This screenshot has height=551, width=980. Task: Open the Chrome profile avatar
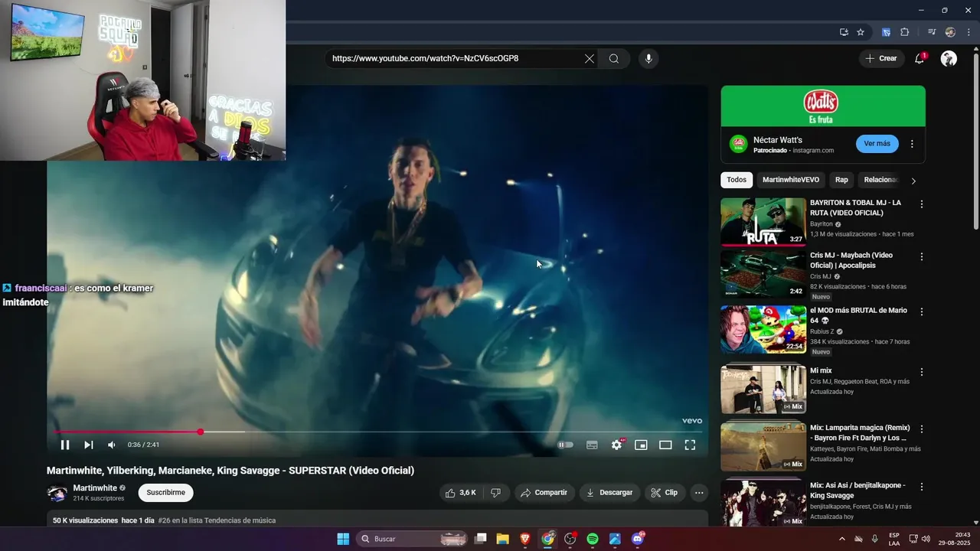[x=950, y=32]
